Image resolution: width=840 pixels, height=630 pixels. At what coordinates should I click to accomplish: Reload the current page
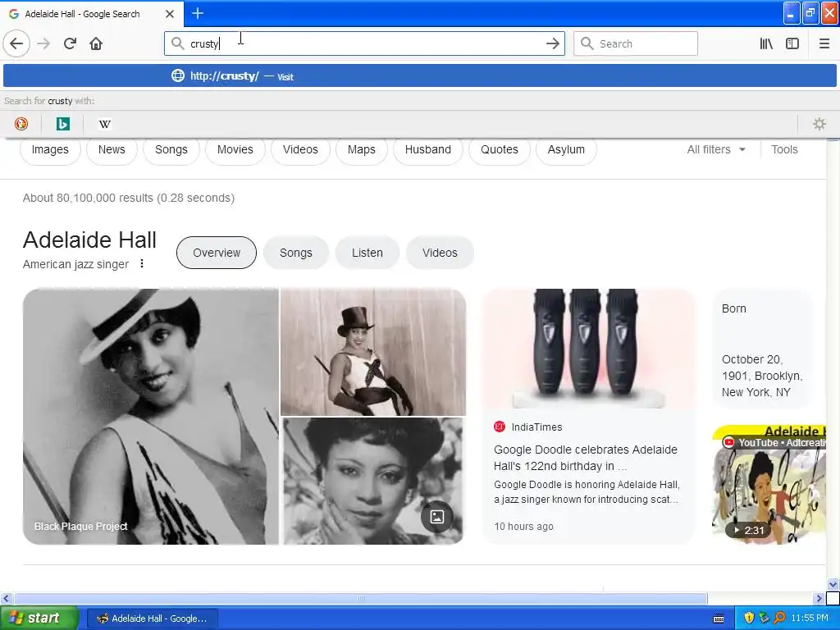pyautogui.click(x=71, y=43)
